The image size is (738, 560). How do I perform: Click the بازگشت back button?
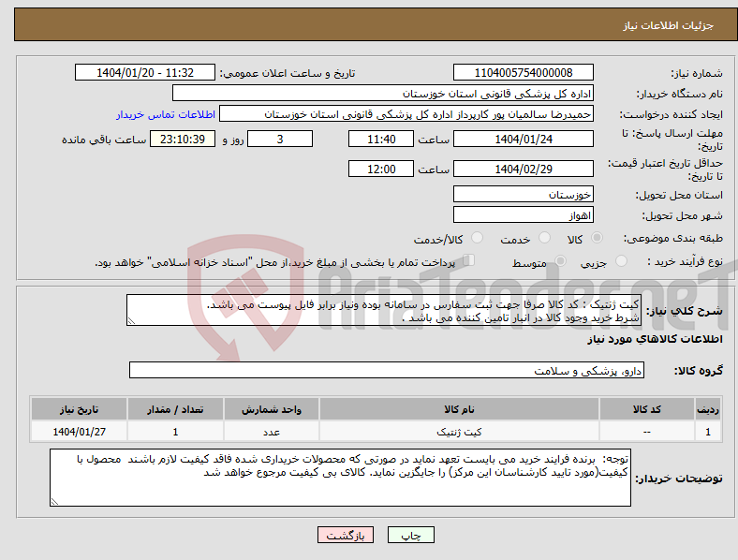[x=346, y=535]
